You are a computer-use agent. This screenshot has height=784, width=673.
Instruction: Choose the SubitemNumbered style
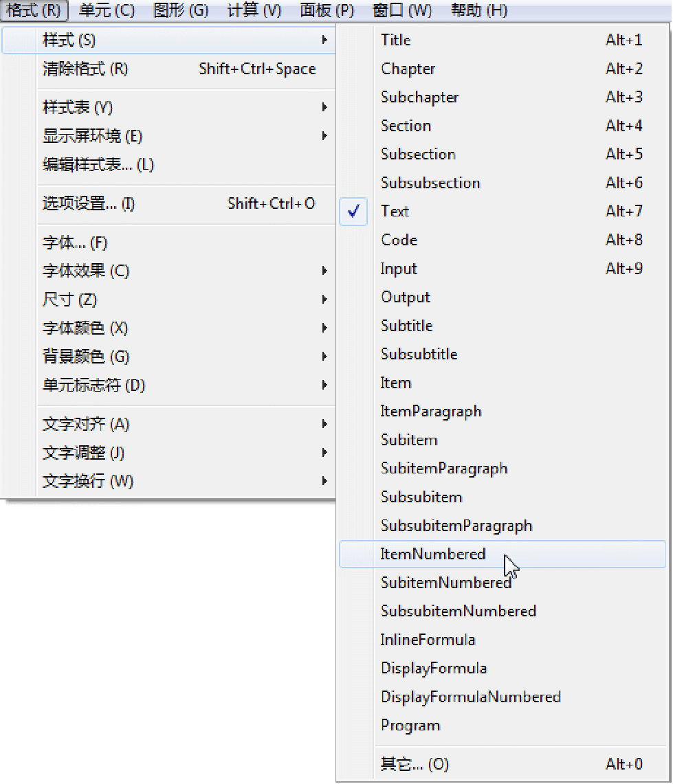503,583
